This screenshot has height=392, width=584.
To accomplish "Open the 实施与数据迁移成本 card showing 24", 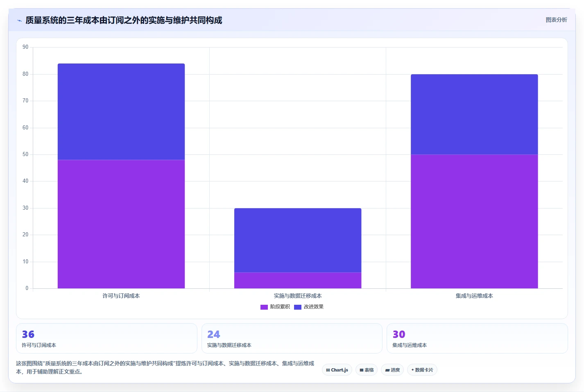I will 292,338.
